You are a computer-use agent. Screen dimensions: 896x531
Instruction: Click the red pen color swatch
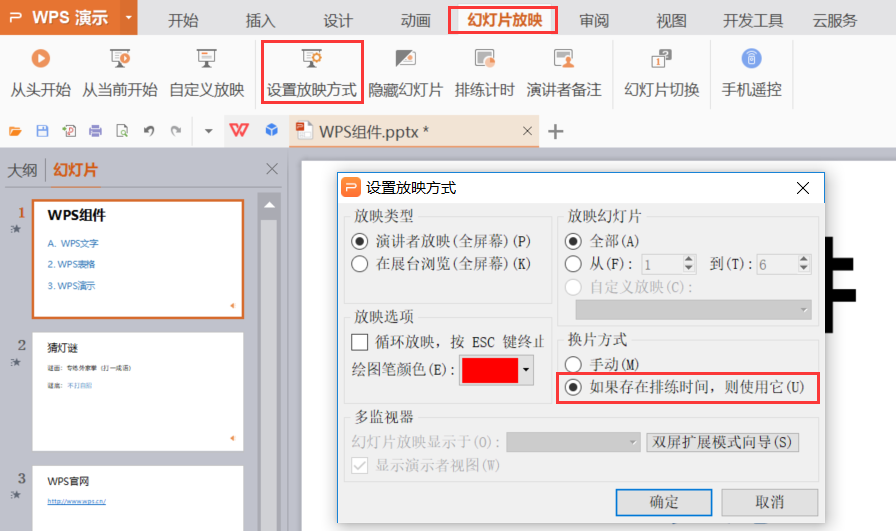click(x=490, y=370)
